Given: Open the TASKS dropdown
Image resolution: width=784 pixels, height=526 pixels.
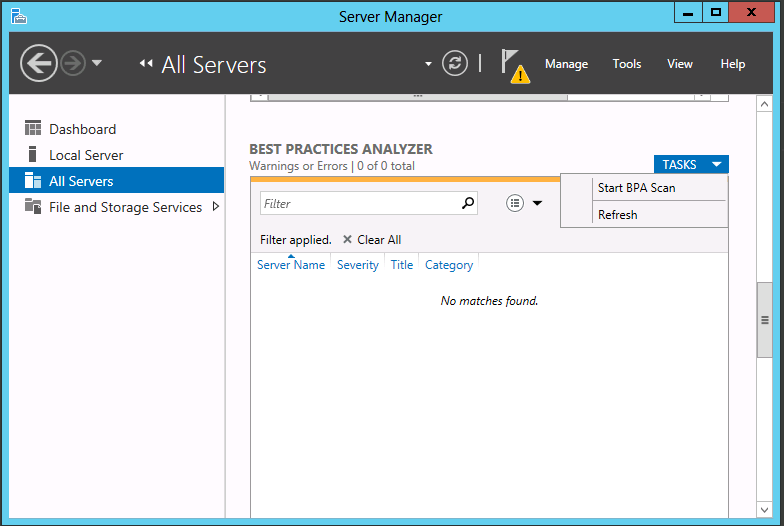Looking at the screenshot, I should click(x=691, y=165).
